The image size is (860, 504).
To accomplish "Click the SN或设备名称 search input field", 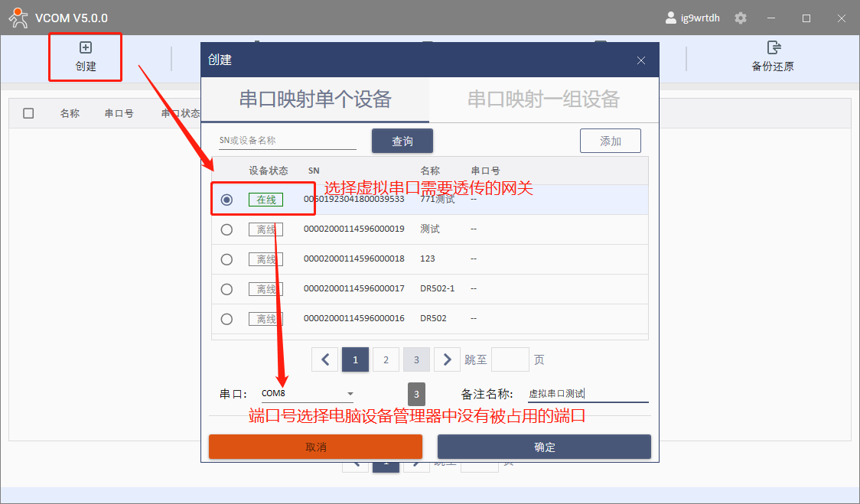I will pyautogui.click(x=288, y=141).
